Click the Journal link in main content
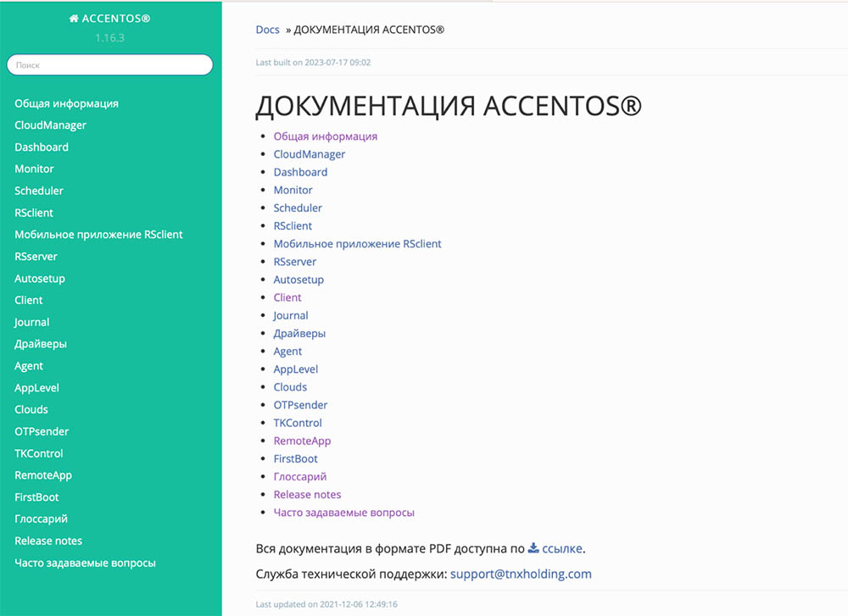 (291, 315)
